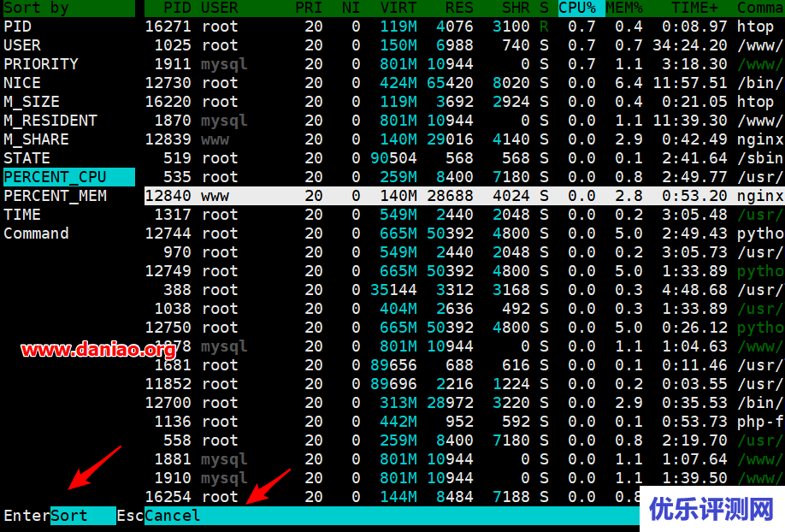Click the highlighted PERCENT_CPU option
785x532 pixels.
69,177
